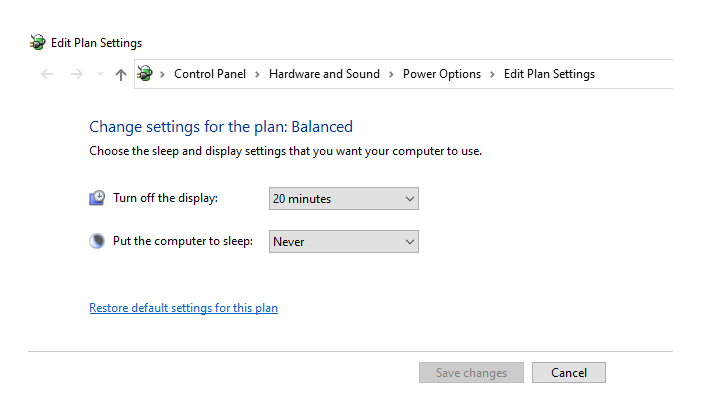This screenshot has width=710, height=420.
Task: Expand the chevron after Hardware and Sound
Action: coord(391,74)
